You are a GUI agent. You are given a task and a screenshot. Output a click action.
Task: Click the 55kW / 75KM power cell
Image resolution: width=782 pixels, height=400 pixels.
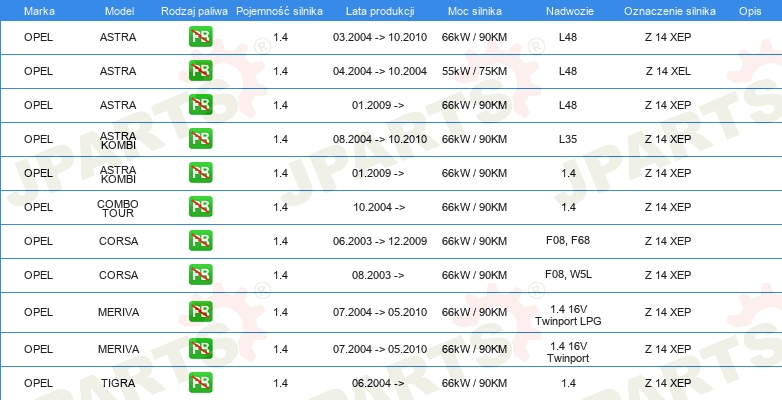[474, 71]
